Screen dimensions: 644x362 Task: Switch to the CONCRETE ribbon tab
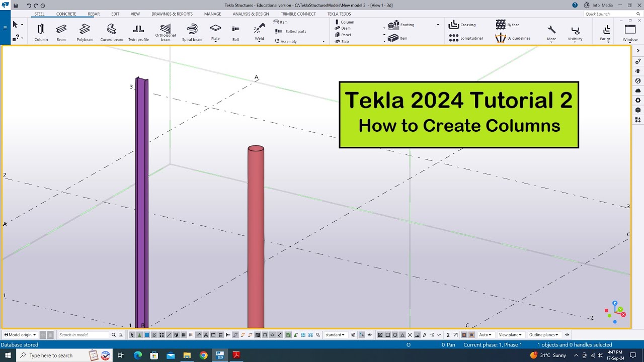(x=66, y=14)
